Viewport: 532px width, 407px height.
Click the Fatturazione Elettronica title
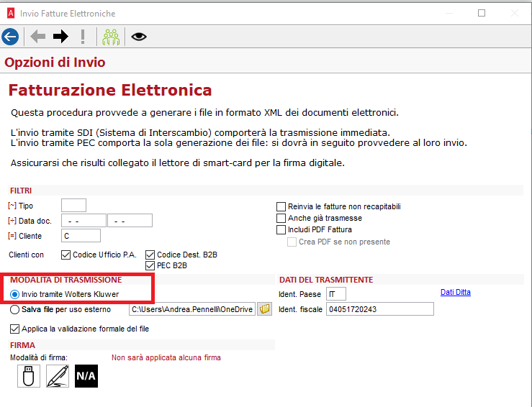[x=110, y=90]
